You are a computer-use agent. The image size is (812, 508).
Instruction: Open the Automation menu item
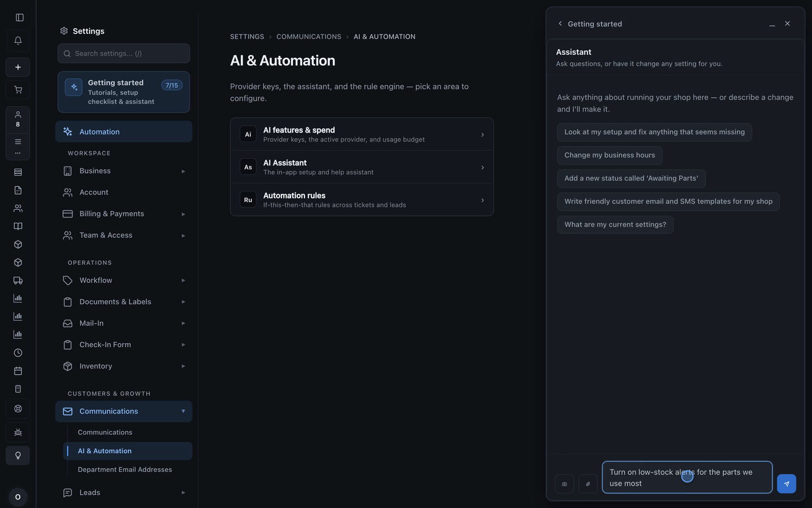[123, 132]
